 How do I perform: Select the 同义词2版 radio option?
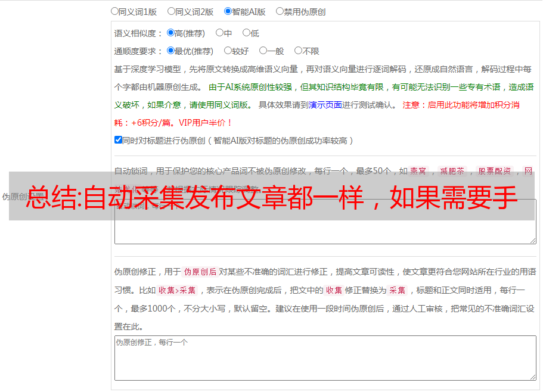click(171, 11)
